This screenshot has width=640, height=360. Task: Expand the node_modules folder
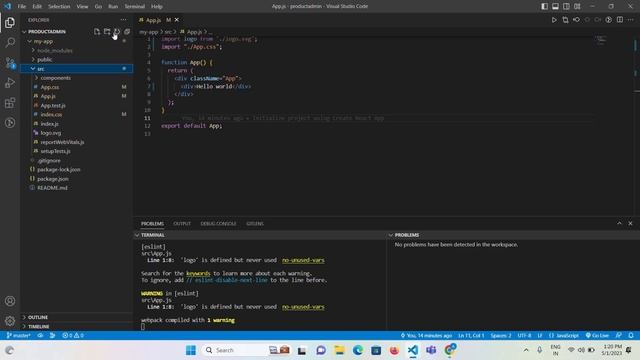(78, 50)
